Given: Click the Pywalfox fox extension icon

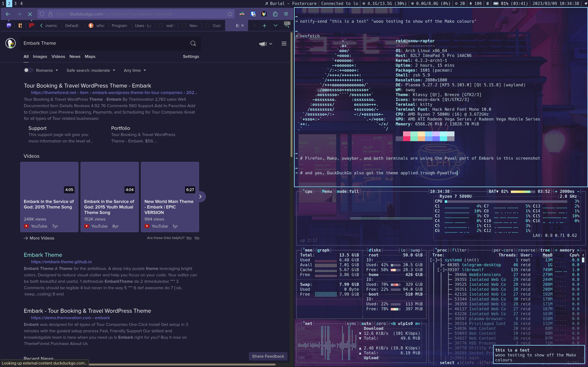Looking at the screenshot, I should [x=264, y=14].
